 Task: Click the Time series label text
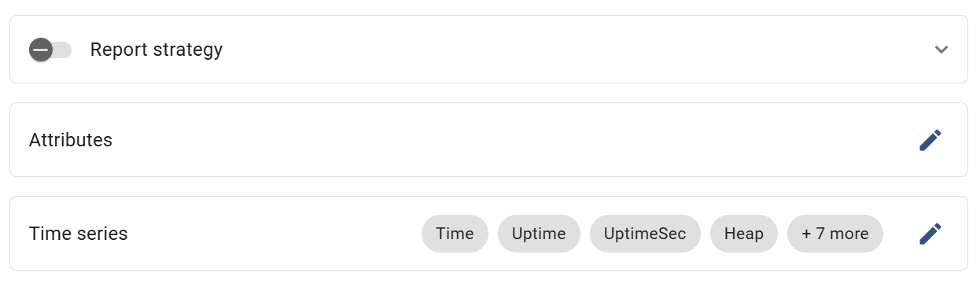pyautogui.click(x=79, y=234)
